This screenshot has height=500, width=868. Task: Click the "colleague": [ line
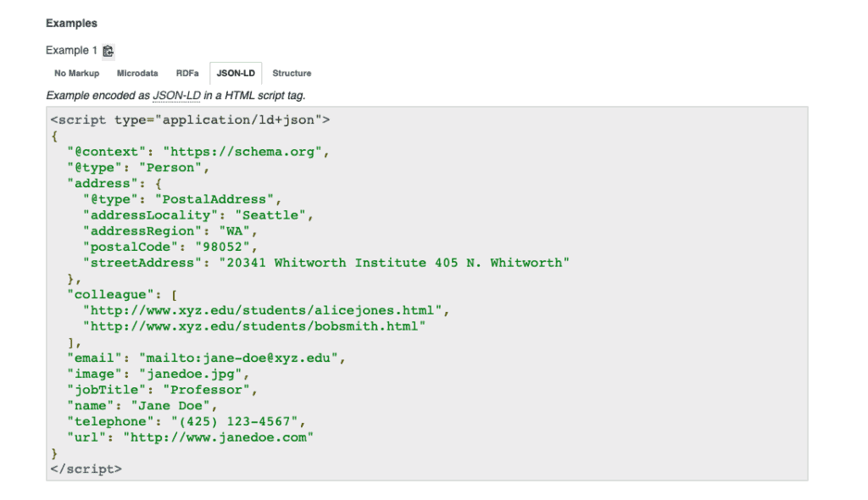pos(122,295)
